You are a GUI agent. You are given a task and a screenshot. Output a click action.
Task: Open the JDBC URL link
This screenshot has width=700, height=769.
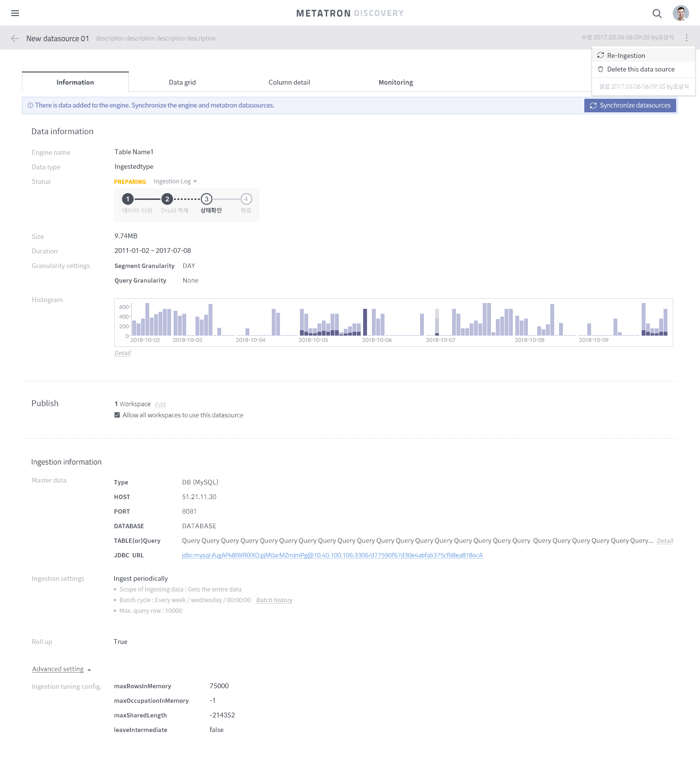pos(332,555)
